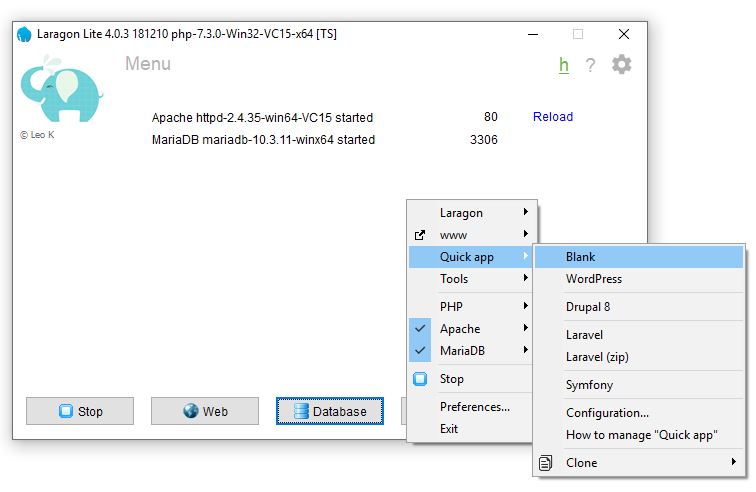Viewport: 756px width, 492px height.
Task: Open settings with the gear icon
Action: (x=621, y=64)
